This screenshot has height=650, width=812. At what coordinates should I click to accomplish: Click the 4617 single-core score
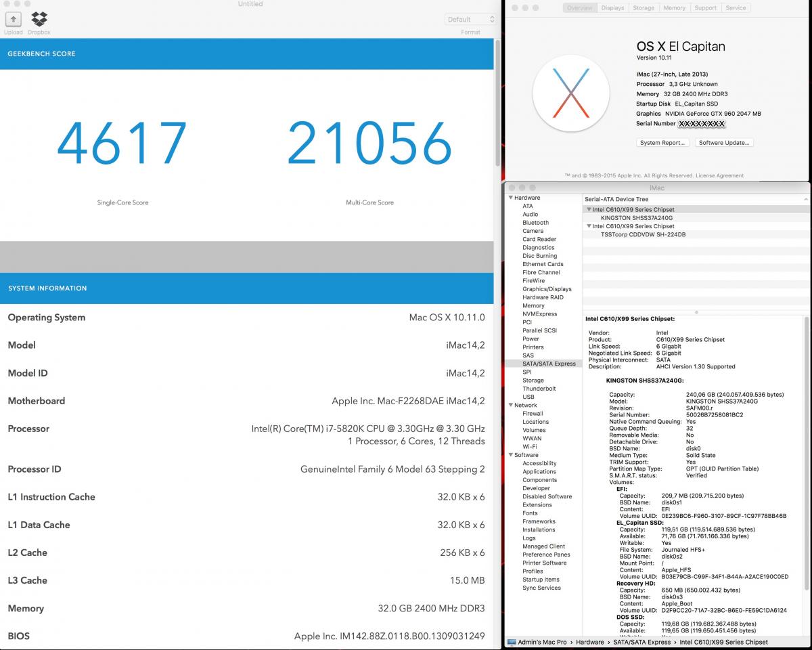point(122,145)
